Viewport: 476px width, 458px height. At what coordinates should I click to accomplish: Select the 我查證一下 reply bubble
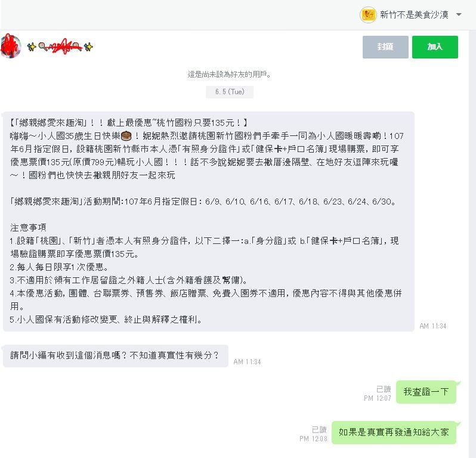426,392
